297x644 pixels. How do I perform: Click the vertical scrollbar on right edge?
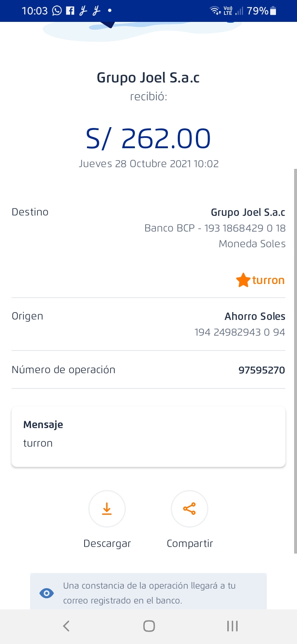(x=295, y=359)
